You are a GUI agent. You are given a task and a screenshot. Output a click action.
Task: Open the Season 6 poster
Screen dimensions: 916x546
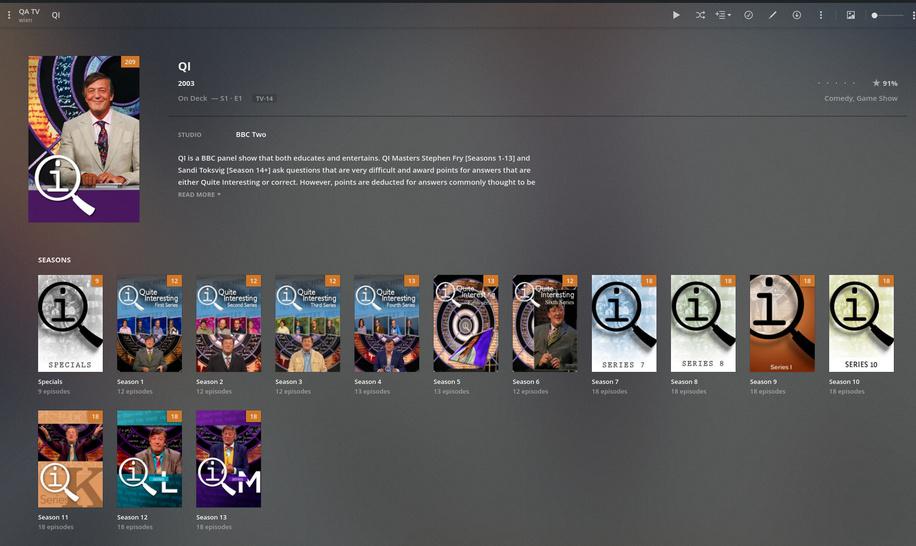tap(544, 324)
